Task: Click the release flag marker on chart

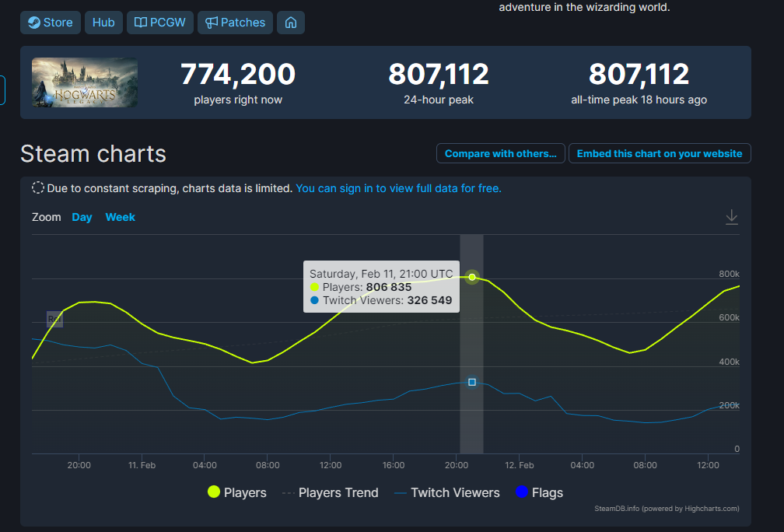Action: click(x=55, y=319)
